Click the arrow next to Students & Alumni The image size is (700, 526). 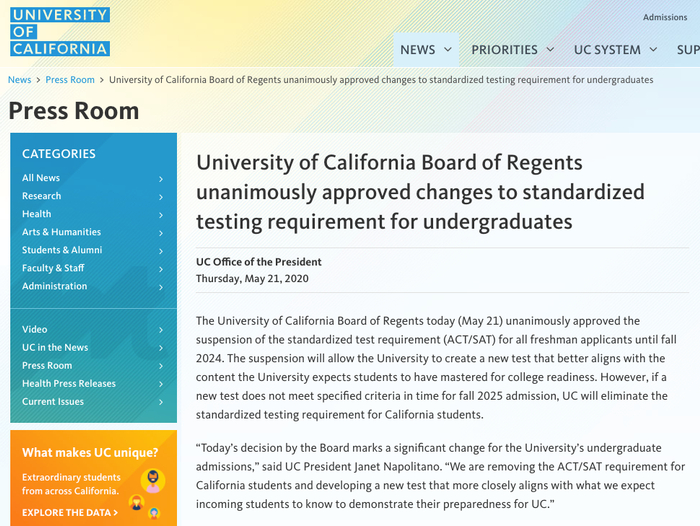pos(161,251)
